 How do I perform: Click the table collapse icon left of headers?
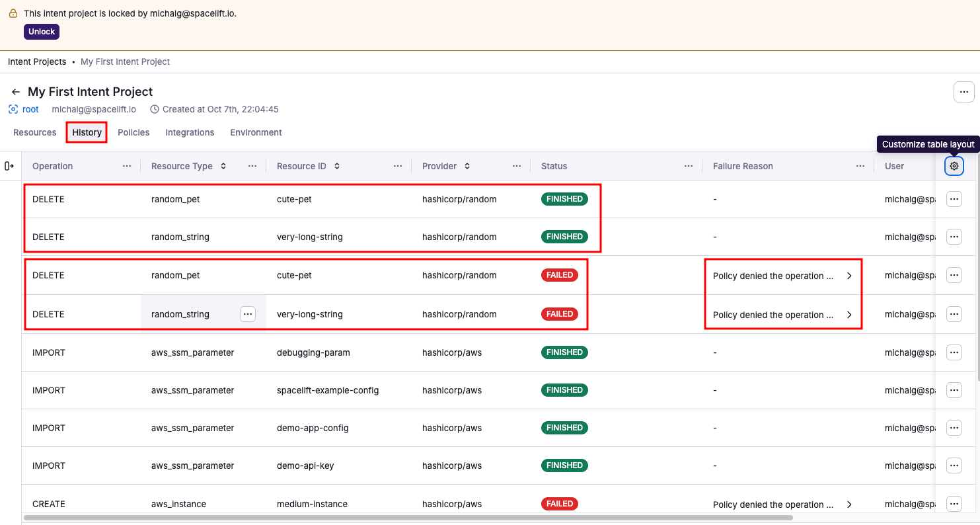(10, 166)
